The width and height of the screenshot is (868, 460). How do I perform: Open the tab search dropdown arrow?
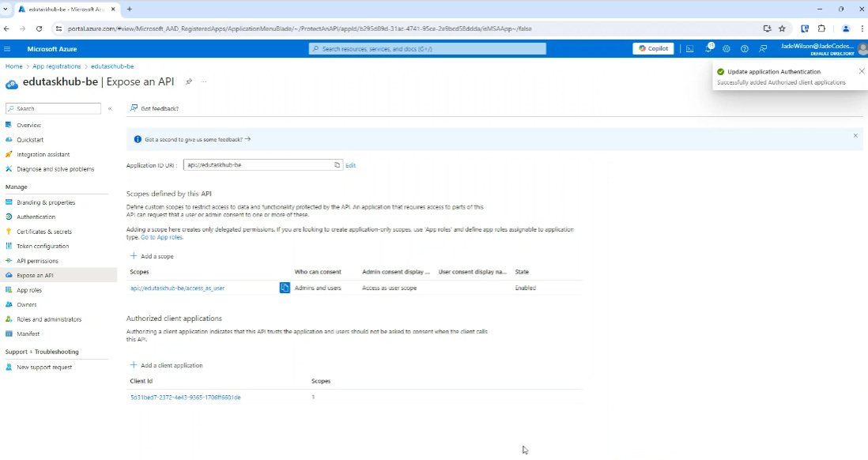click(6, 9)
